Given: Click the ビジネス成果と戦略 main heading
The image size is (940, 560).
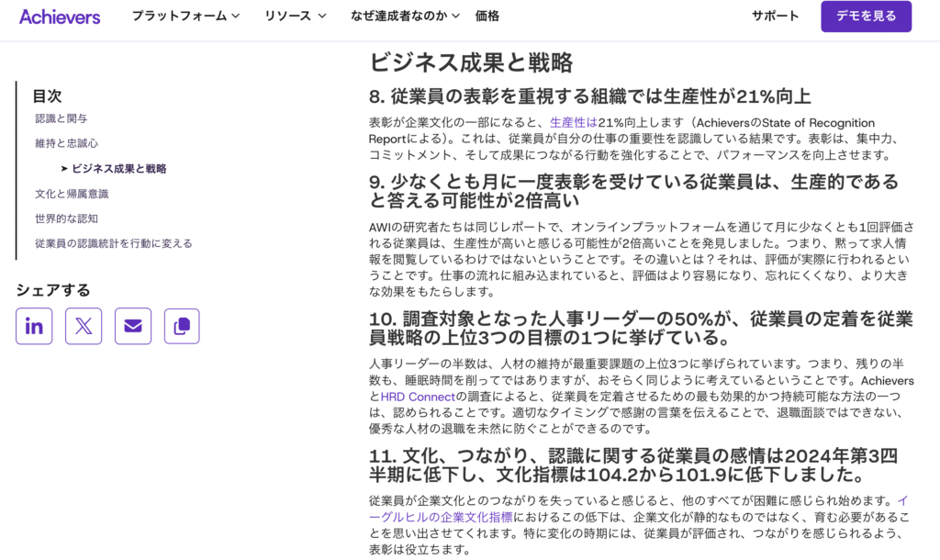Looking at the screenshot, I should 471,62.
